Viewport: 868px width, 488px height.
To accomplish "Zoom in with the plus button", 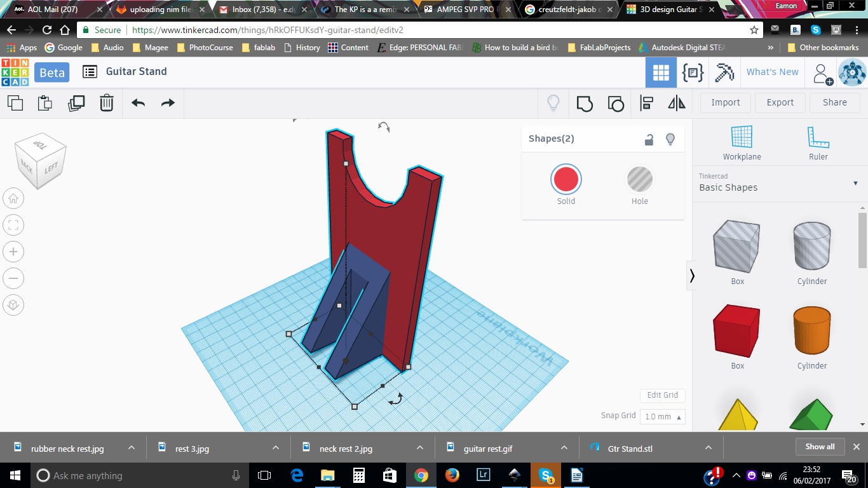I will (13, 252).
